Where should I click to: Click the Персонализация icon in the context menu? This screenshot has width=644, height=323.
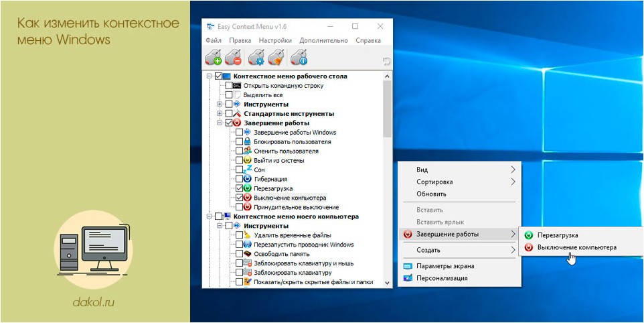(408, 278)
